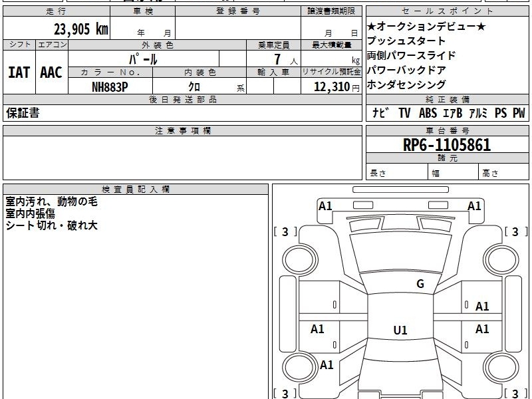Select the recycle deposit 12,310円
Screen dimensions: 532x399
click(336, 87)
